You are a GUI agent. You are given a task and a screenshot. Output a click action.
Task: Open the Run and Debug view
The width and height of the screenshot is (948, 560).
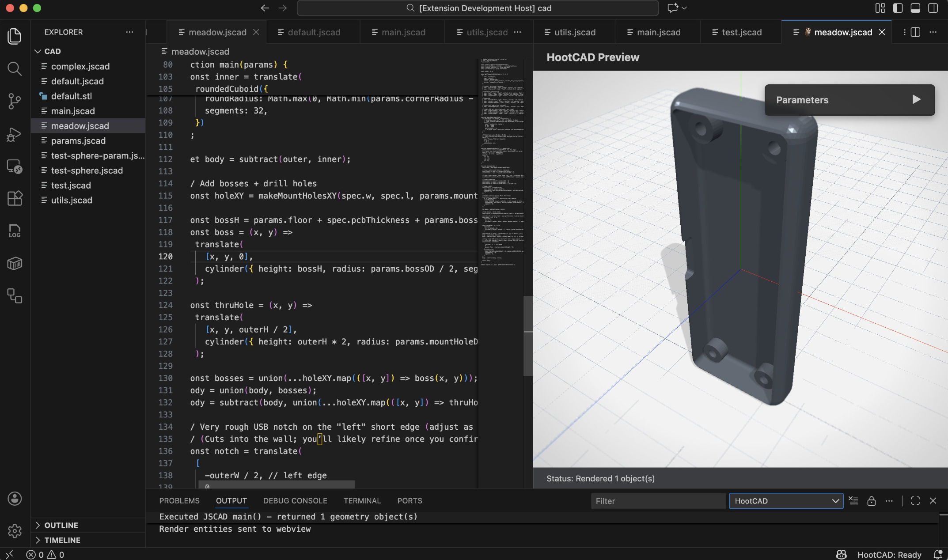(x=15, y=134)
